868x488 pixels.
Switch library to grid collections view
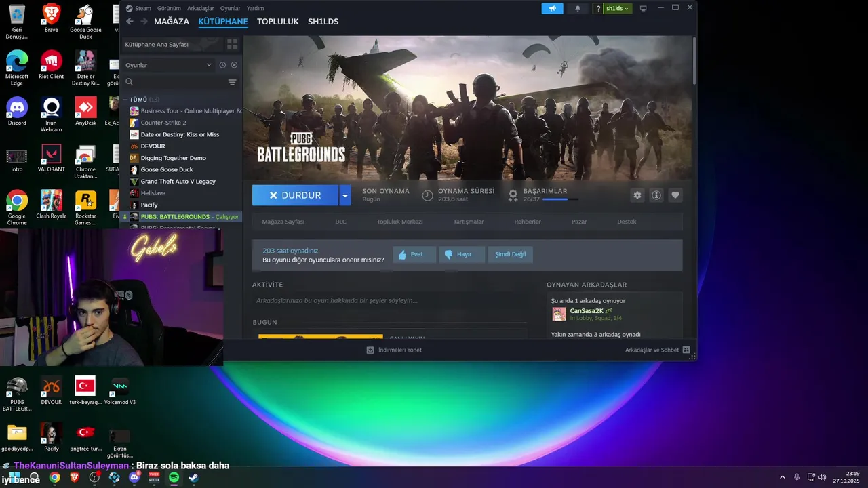click(x=233, y=44)
